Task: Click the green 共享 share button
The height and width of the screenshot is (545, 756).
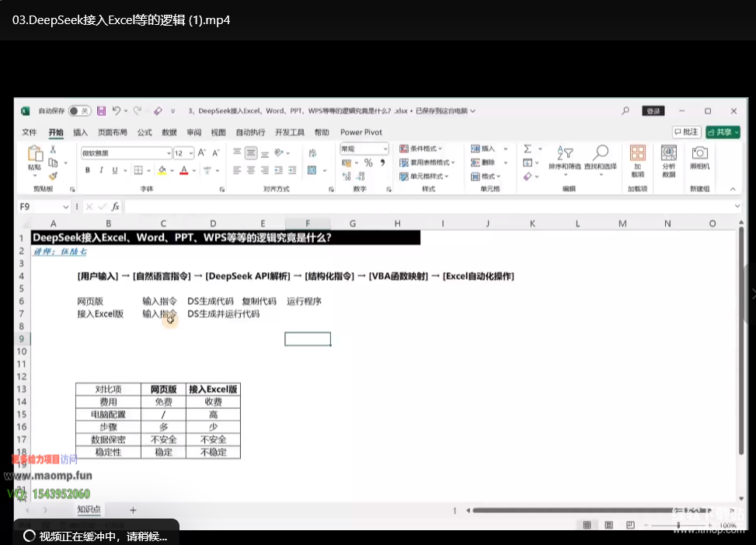Action: tap(723, 132)
